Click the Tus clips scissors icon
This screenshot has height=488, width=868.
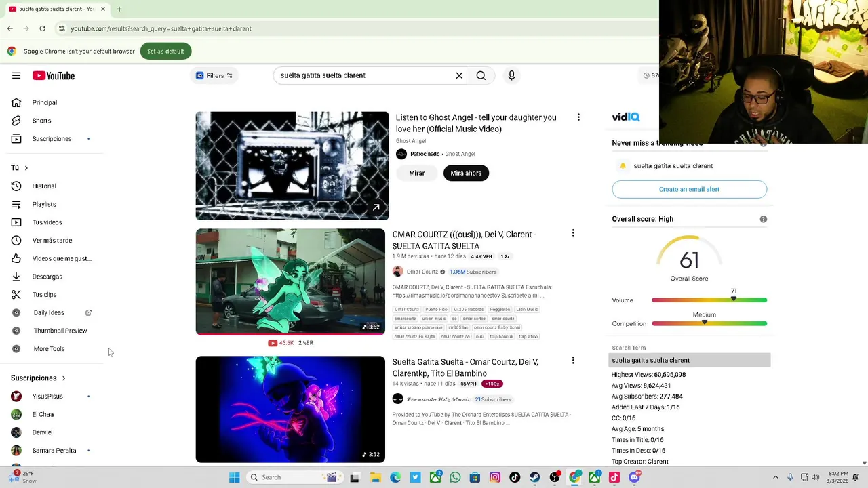[16, 295]
